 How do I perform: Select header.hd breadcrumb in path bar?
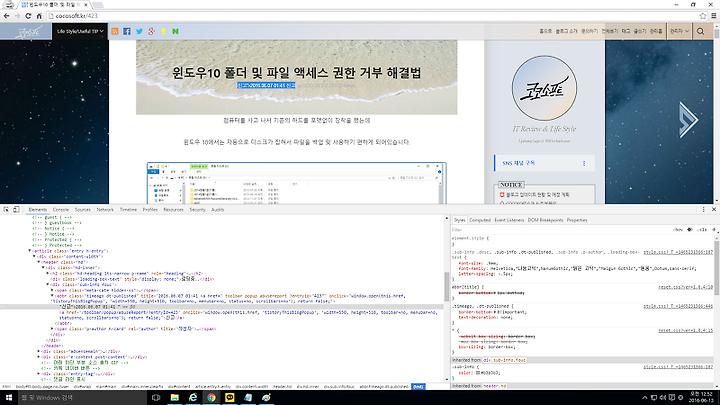282,387
